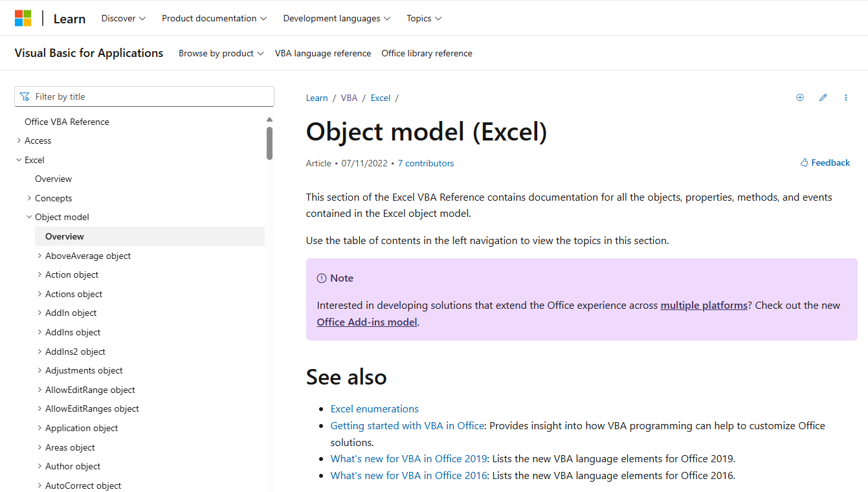This screenshot has width=868, height=492.
Task: Expand Browse by product menu
Action: (221, 53)
